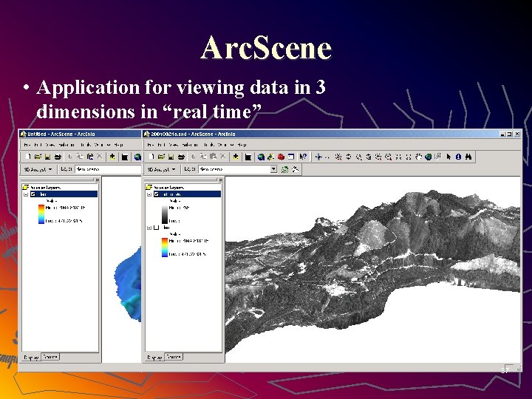Select Scene layers root in right window
This screenshot has width=532, height=399.
pyautogui.click(x=166, y=187)
